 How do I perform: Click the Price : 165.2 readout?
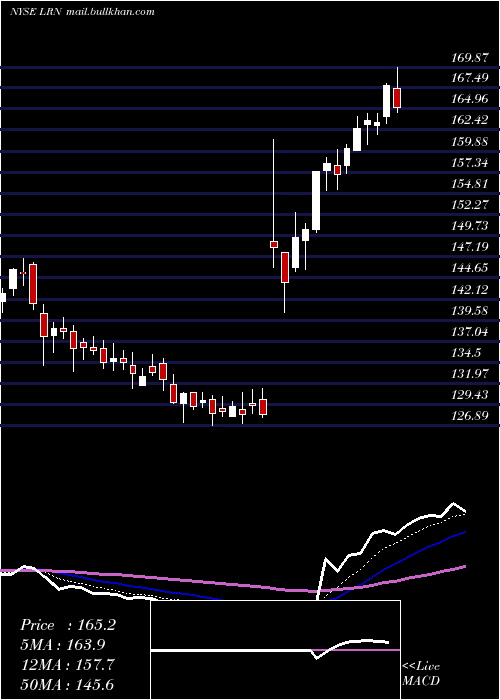(x=68, y=625)
